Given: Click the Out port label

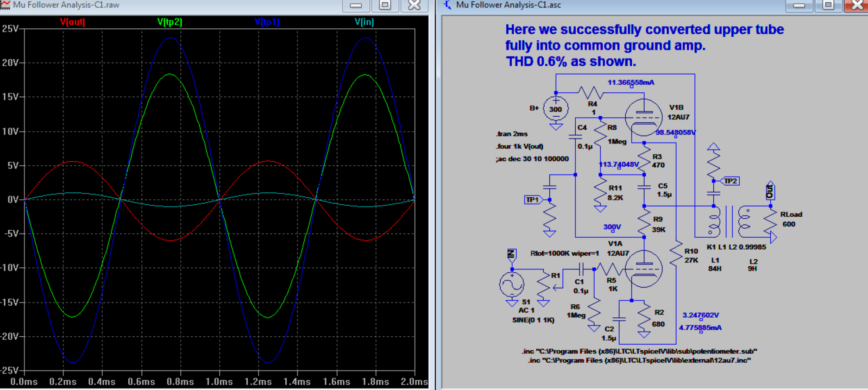Looking at the screenshot, I should point(770,191).
